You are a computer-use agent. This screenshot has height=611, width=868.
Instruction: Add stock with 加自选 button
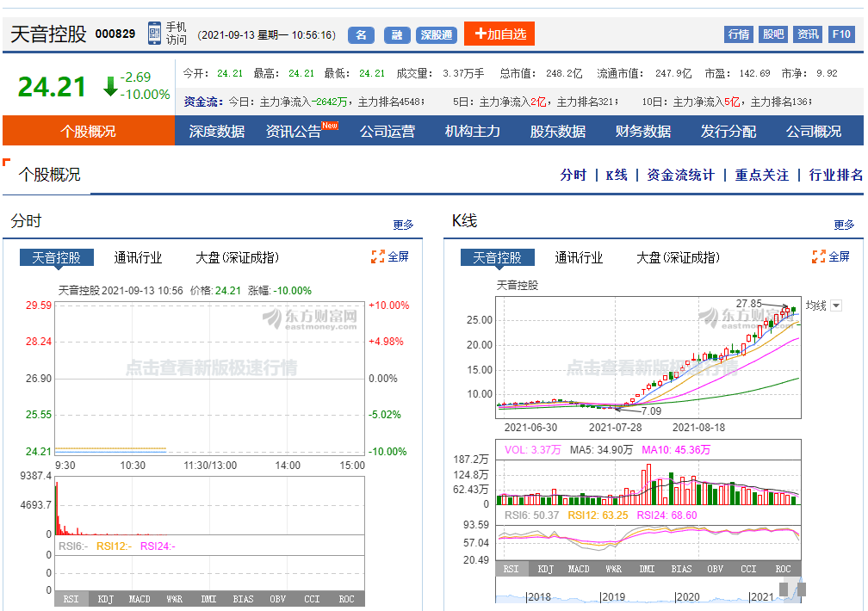[499, 34]
